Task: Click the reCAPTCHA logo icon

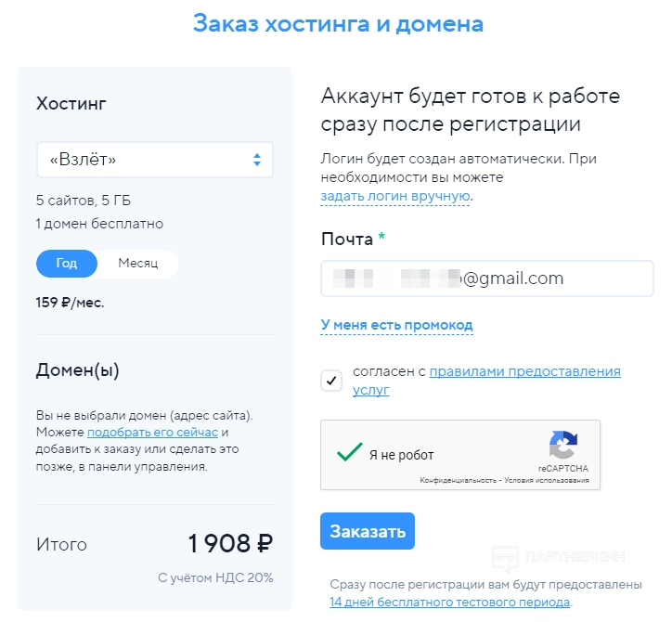Action: click(562, 445)
